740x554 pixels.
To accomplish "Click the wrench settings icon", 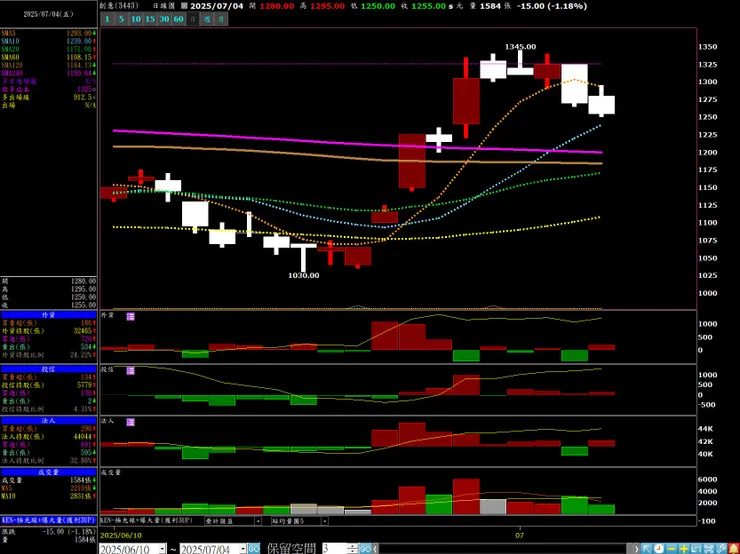I will point(721,549).
